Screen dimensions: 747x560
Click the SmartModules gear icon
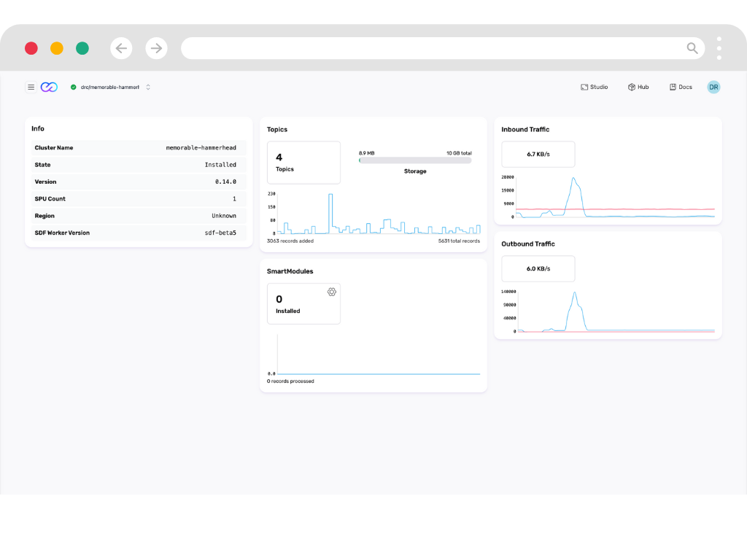331,292
